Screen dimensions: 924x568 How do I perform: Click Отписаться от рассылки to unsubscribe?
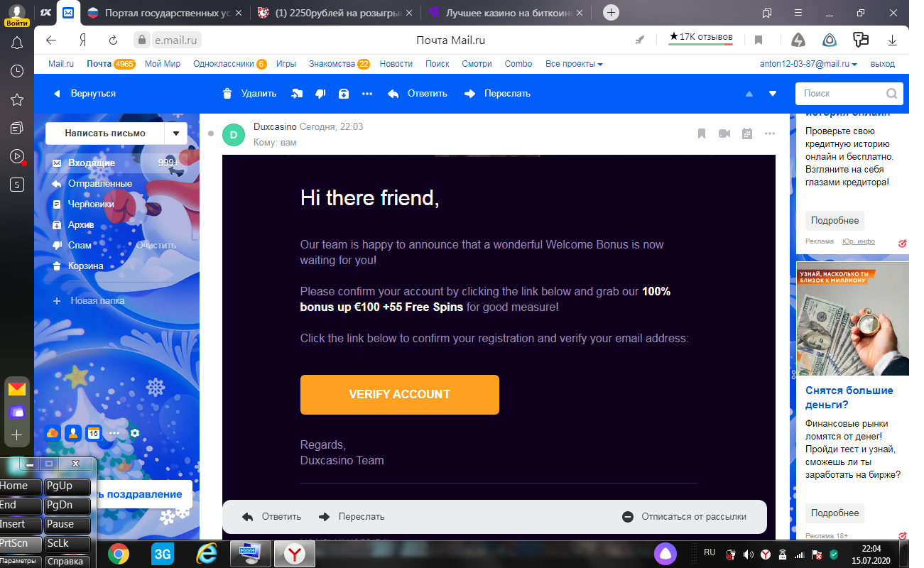click(x=684, y=517)
